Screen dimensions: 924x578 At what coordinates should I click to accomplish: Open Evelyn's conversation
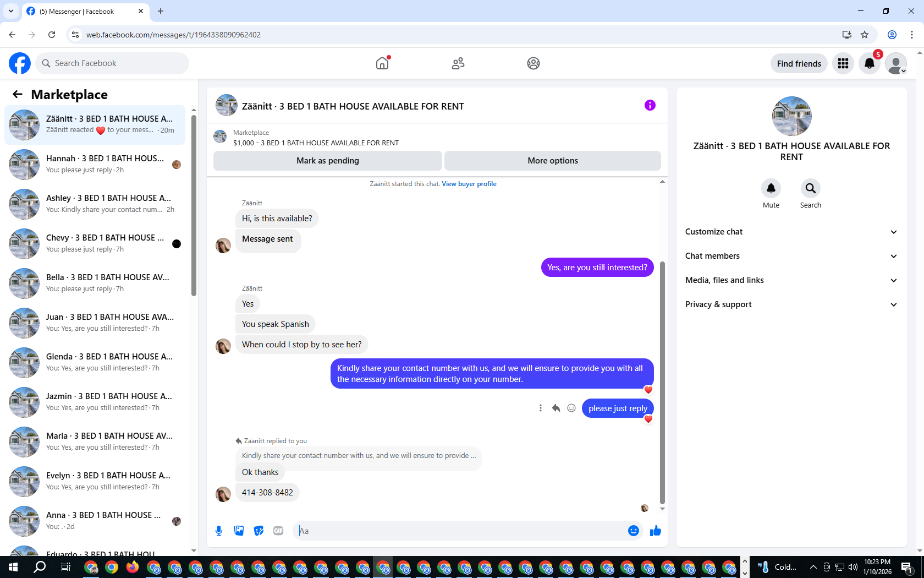(x=95, y=482)
